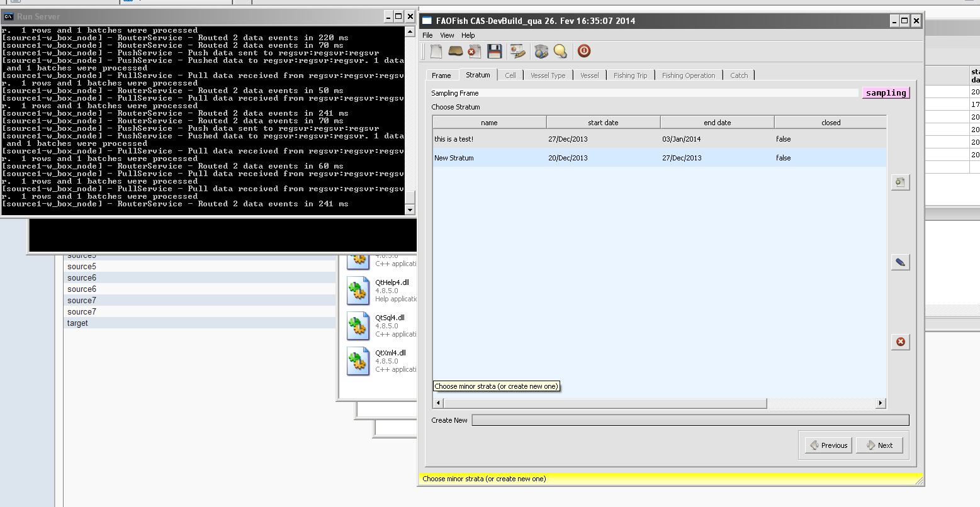
Task: Open the File menu
Action: pyautogui.click(x=427, y=35)
